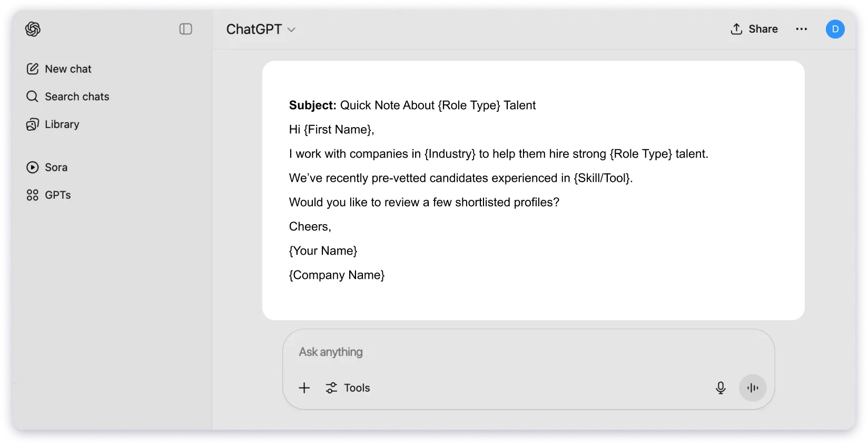Open the GPTs section
Viewport: 868px width, 445px height.
pos(32,195)
